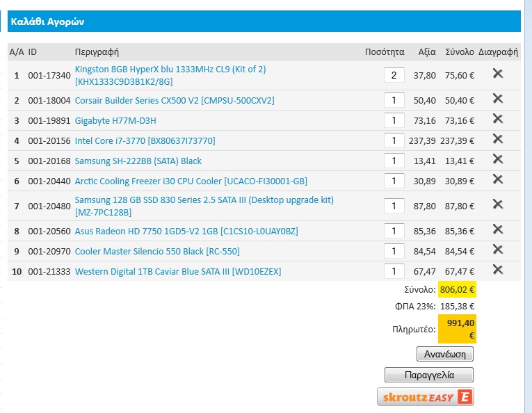Open Intel Core i7-3770 product link
This screenshot has width=532, height=413.
pyautogui.click(x=145, y=140)
